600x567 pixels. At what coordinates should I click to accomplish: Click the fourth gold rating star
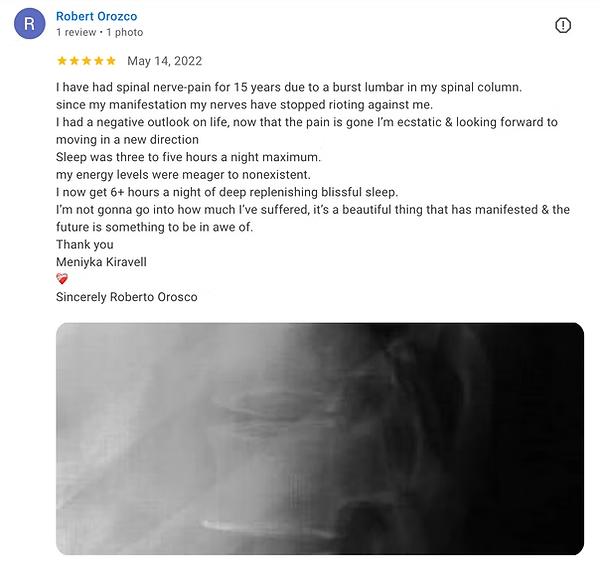pos(99,61)
